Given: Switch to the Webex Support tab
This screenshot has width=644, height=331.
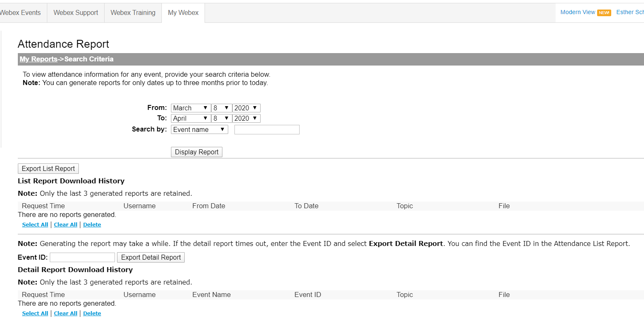Looking at the screenshot, I should [x=76, y=13].
